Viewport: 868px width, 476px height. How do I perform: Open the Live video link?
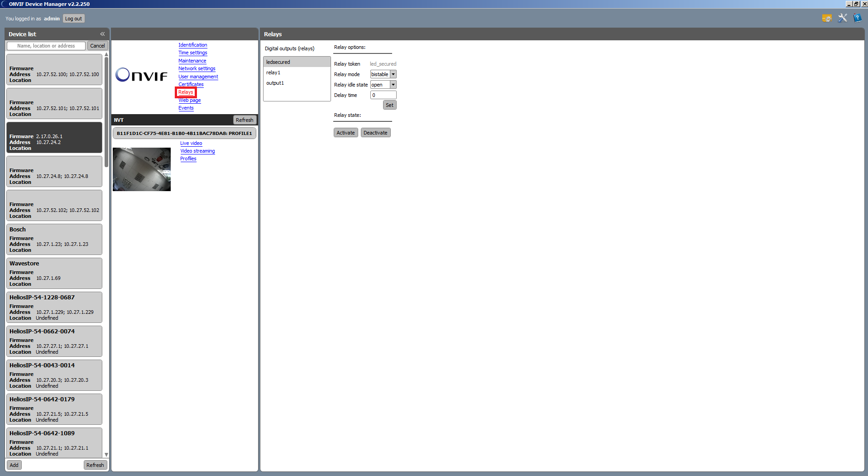(191, 143)
